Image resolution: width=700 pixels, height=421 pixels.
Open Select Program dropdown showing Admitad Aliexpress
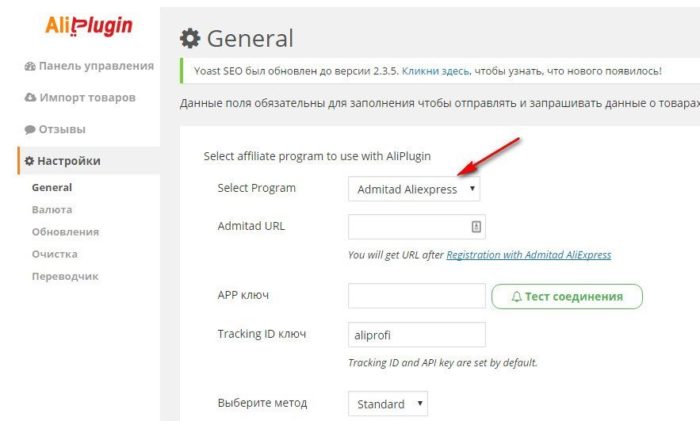point(414,189)
